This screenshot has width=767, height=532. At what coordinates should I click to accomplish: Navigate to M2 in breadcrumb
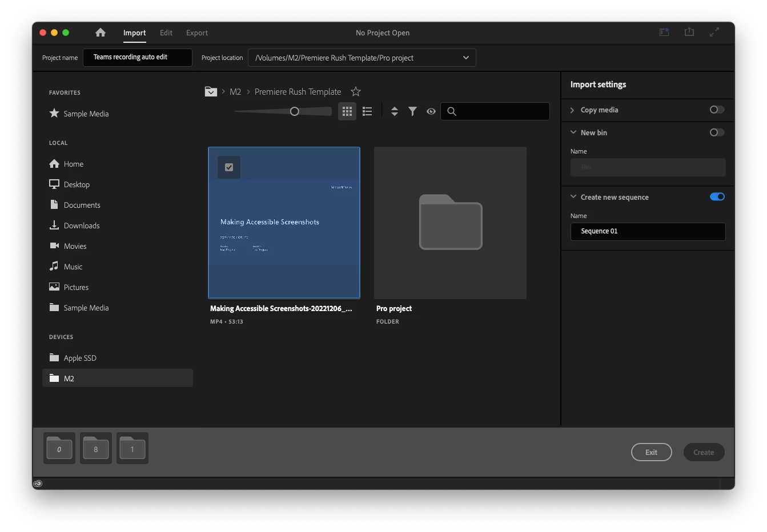(x=235, y=92)
